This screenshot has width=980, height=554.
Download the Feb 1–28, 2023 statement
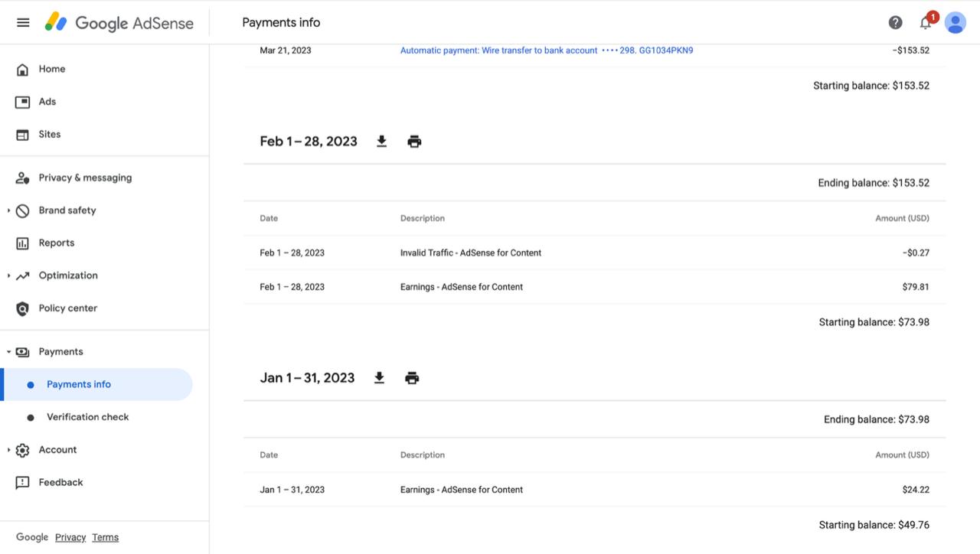point(381,142)
